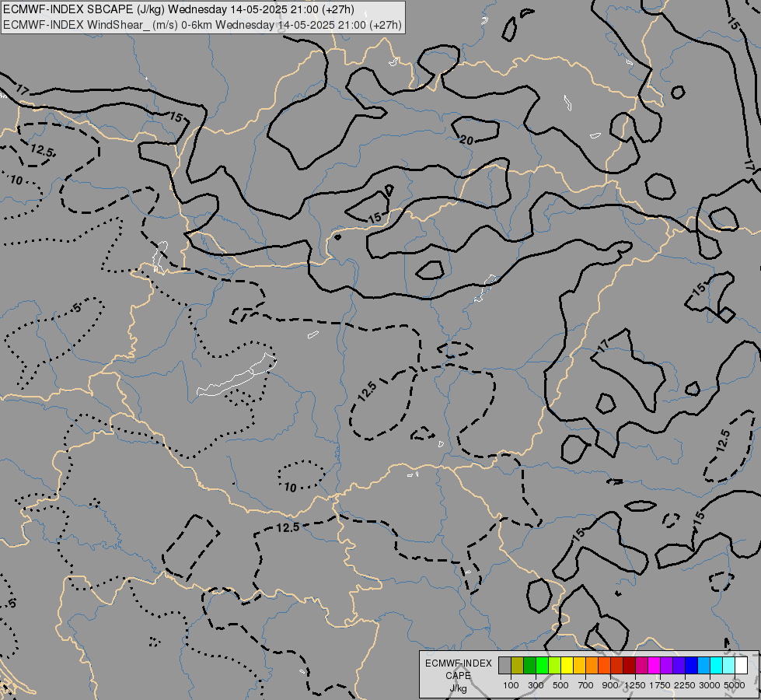The width and height of the screenshot is (761, 700).
Task: Select the dark green legend swatch
Action: (530, 666)
